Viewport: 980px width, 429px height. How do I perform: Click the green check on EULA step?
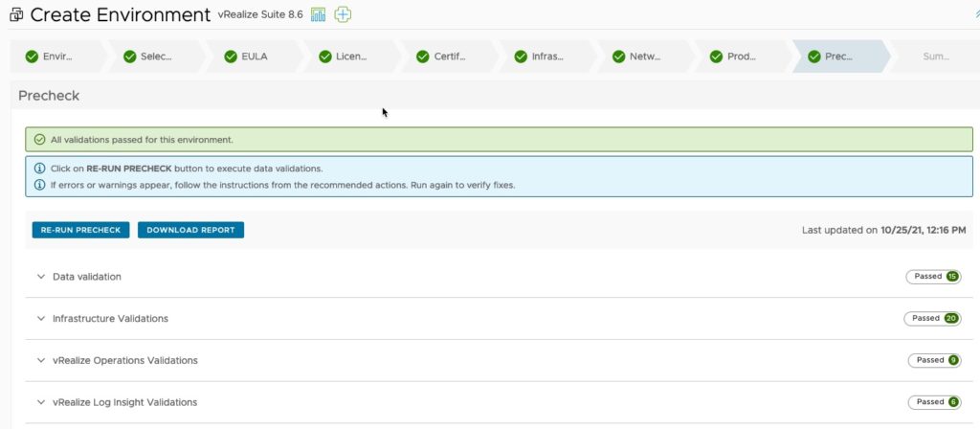tap(231, 56)
